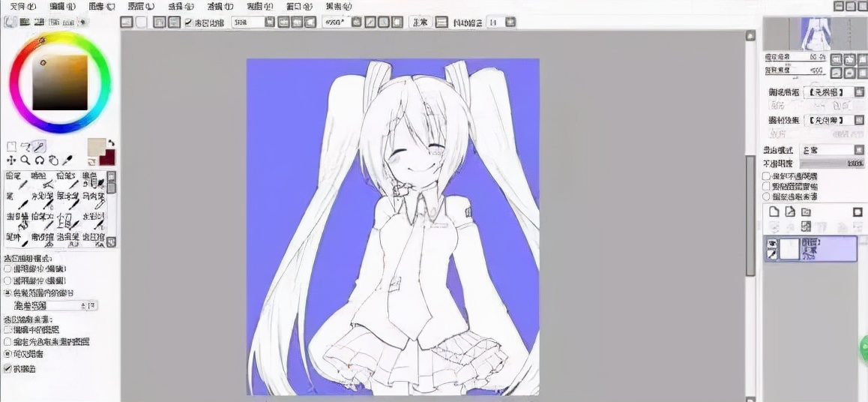This screenshot has height=402, width=868.
Task: Select the second selection source option
Action: point(7,342)
